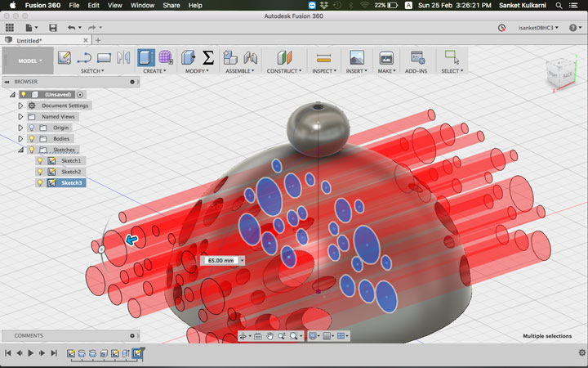Hide the Bodies folder via lightbulb
Viewport: 588px width, 368px height.
coord(32,138)
